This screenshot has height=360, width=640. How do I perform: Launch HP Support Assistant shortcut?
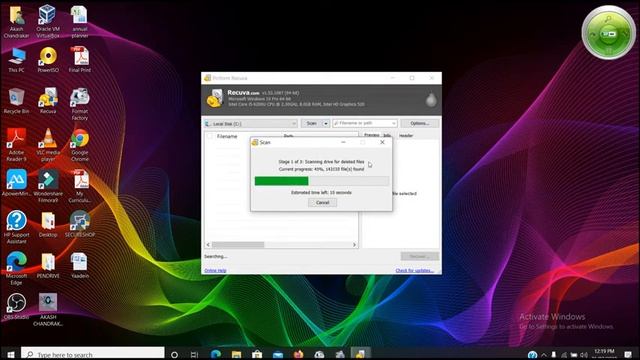[x=16, y=227]
